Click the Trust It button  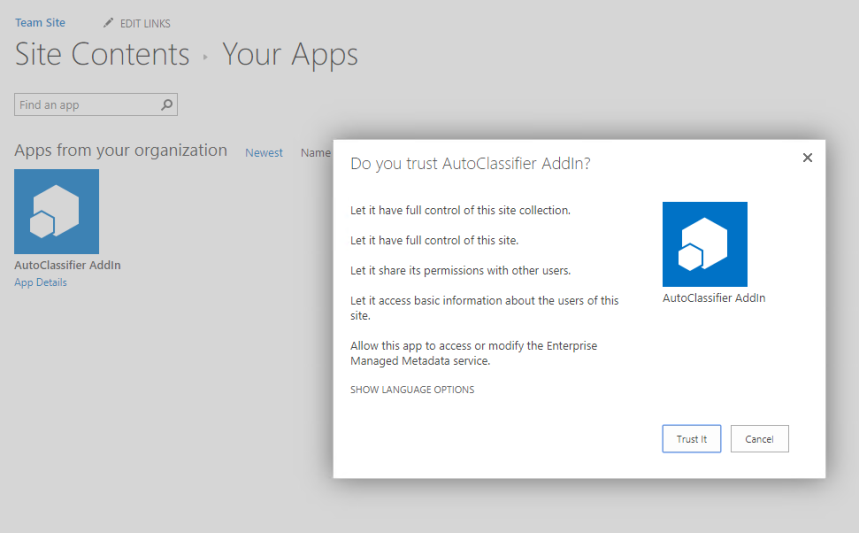tap(691, 439)
